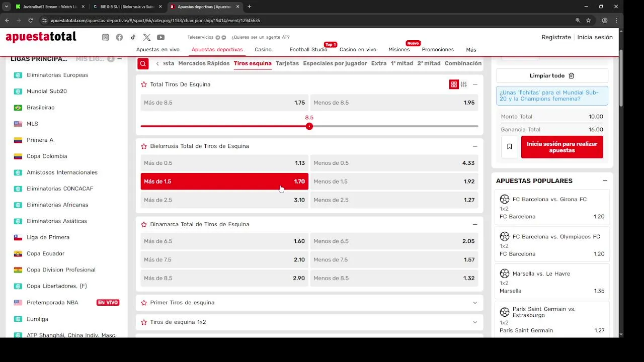Viewport: 644px width, 362px height.
Task: Click the MLS United States flag icon
Action: coord(18,124)
